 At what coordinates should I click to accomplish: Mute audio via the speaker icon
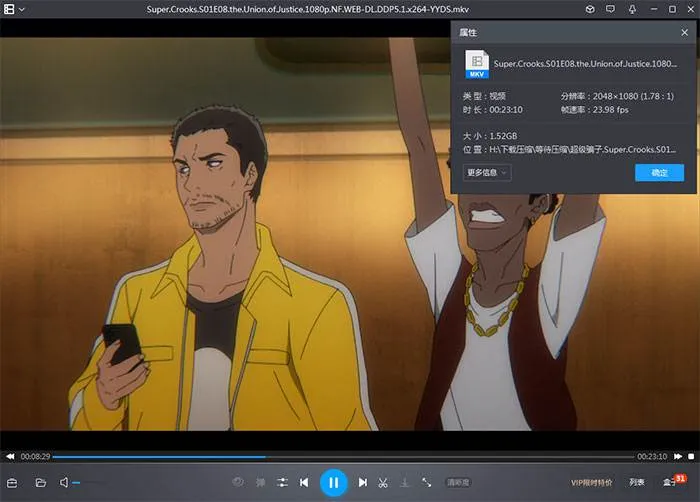pyautogui.click(x=64, y=482)
